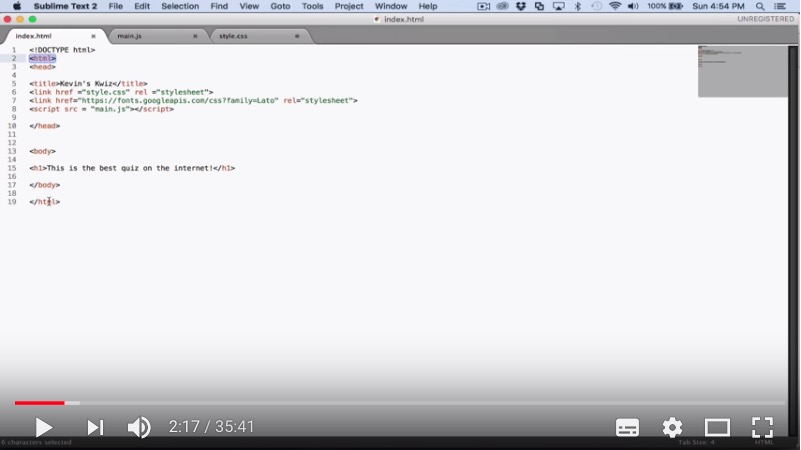The image size is (801, 450).
Task: Click the video play button
Action: 44,428
